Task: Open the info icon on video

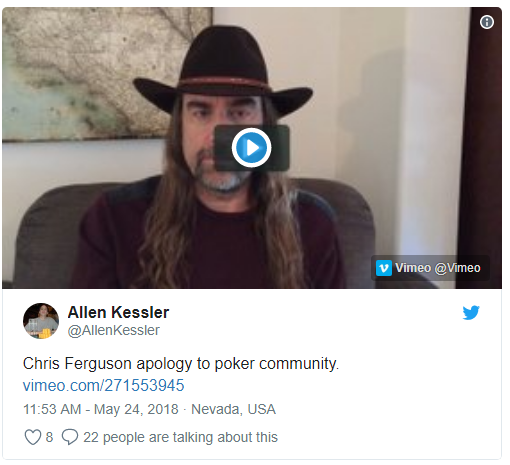Action: coord(487,22)
